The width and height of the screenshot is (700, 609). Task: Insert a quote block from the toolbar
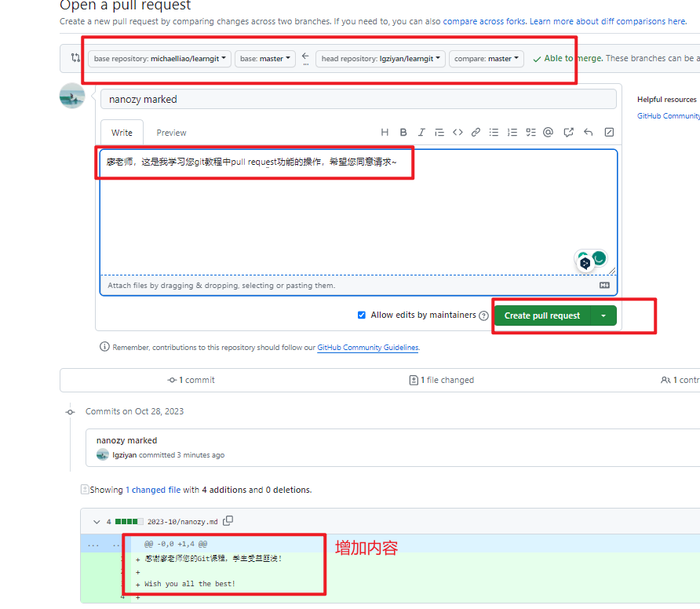[x=439, y=132]
